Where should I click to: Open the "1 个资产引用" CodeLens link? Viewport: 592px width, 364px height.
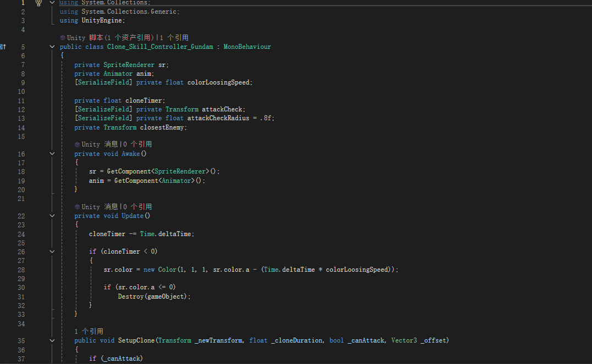click(x=130, y=38)
